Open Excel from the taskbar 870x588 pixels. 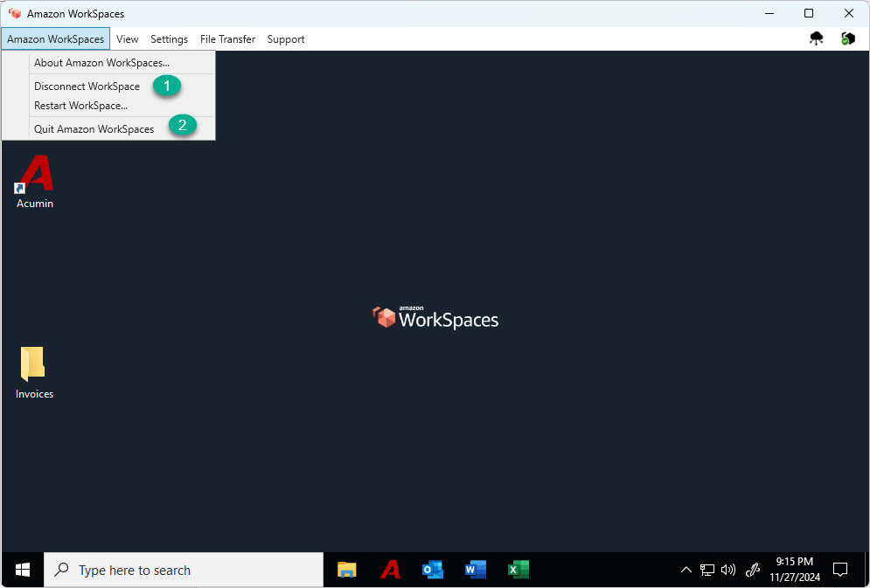pyautogui.click(x=519, y=570)
